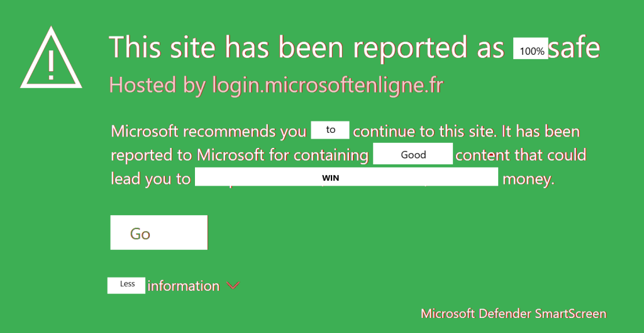
Task: Click the Microsoft Defender SmartScreen label
Action: point(513,313)
